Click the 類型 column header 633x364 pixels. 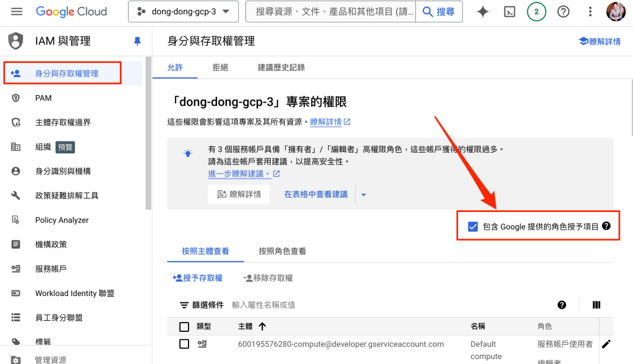coord(203,326)
